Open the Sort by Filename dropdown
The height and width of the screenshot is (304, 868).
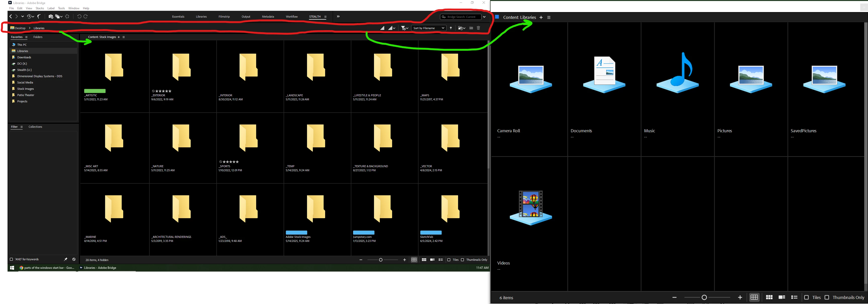pos(429,28)
